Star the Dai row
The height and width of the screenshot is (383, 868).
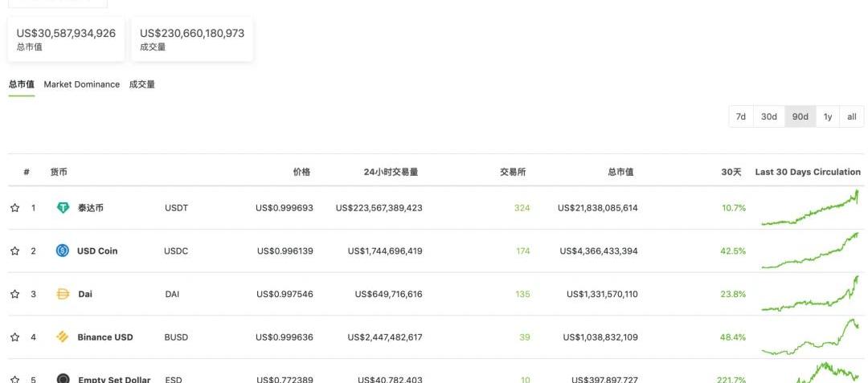click(15, 294)
